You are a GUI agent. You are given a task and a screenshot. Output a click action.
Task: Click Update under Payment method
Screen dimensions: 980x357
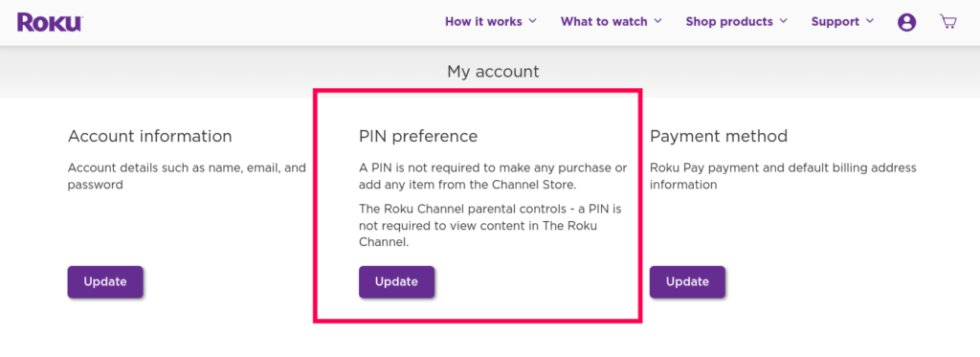(x=687, y=282)
